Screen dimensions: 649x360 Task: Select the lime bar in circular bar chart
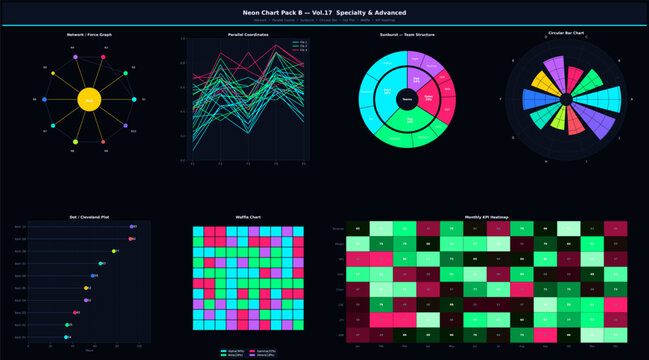(559, 118)
